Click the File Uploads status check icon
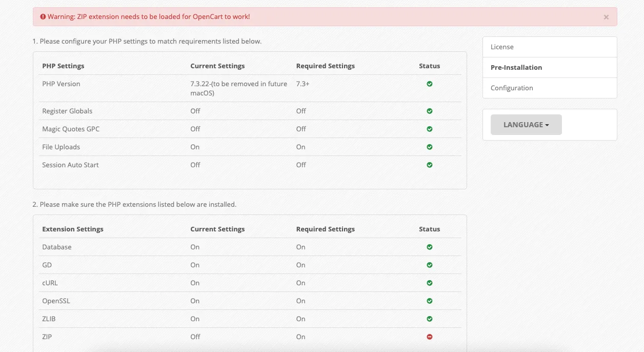 pos(430,147)
